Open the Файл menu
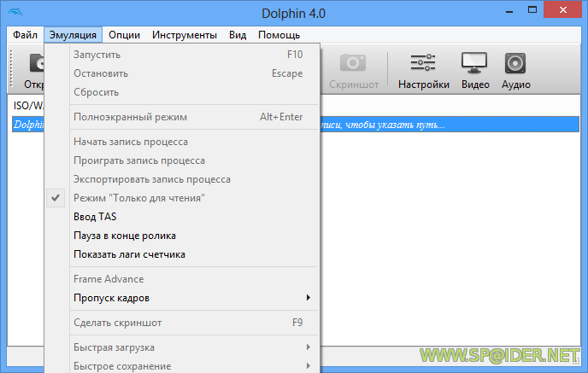The image size is (588, 373). coord(25,35)
